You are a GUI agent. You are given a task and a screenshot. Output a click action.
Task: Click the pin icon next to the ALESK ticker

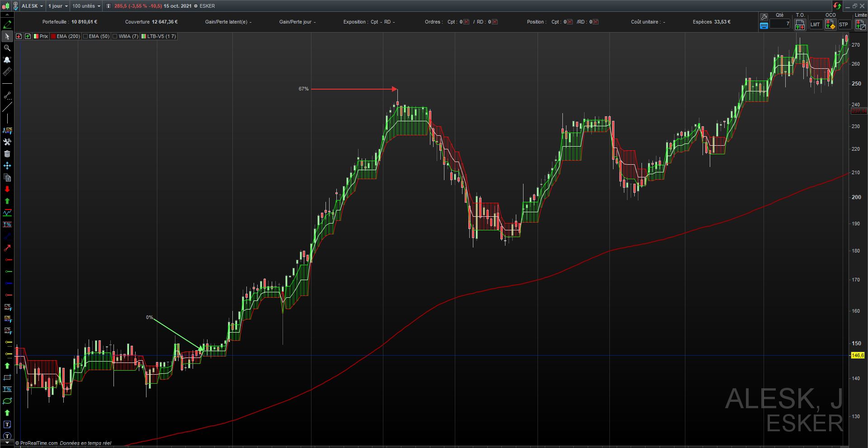coord(16,6)
